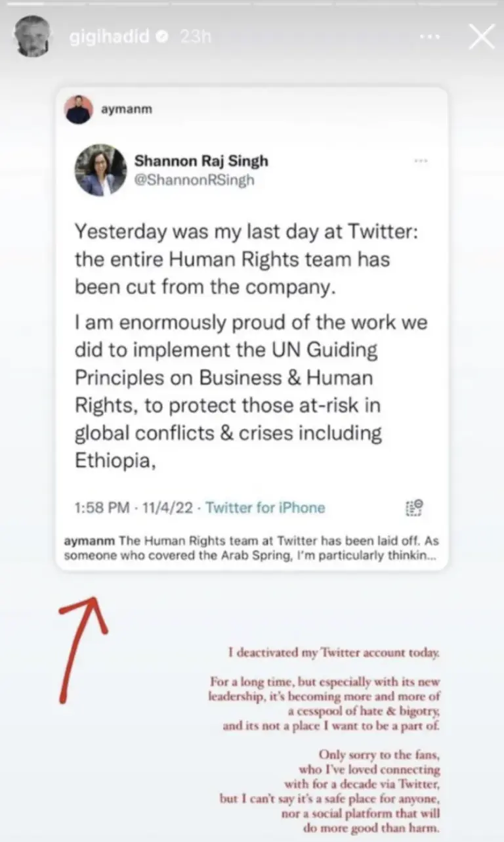Tap the aymanm avatar in shared post
The width and height of the screenshot is (504, 842).
79,110
